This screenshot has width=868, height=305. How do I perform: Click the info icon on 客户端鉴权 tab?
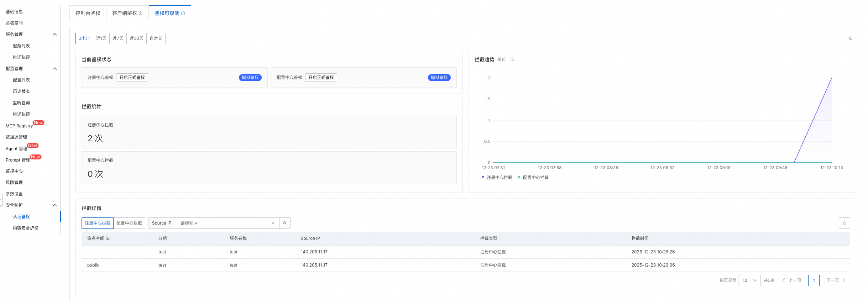pyautogui.click(x=141, y=14)
